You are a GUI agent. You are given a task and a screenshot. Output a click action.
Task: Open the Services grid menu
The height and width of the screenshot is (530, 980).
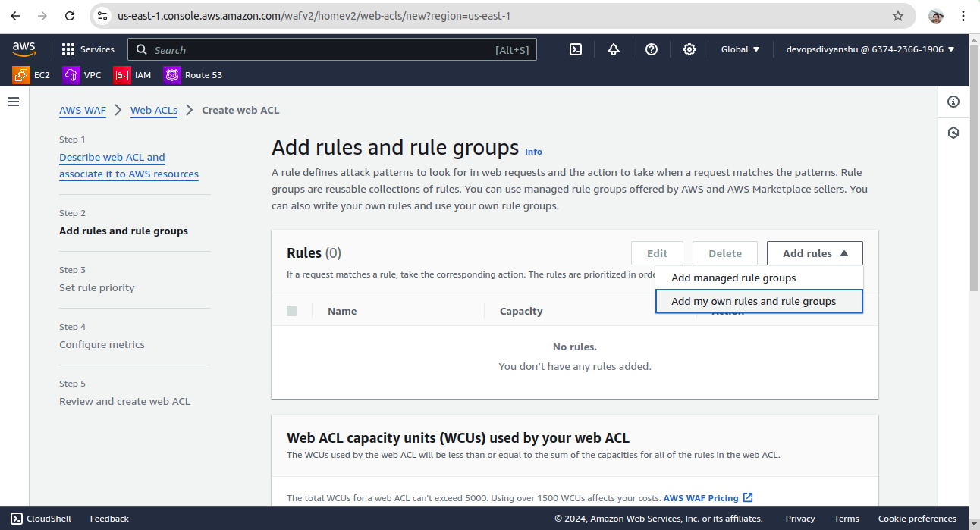88,49
